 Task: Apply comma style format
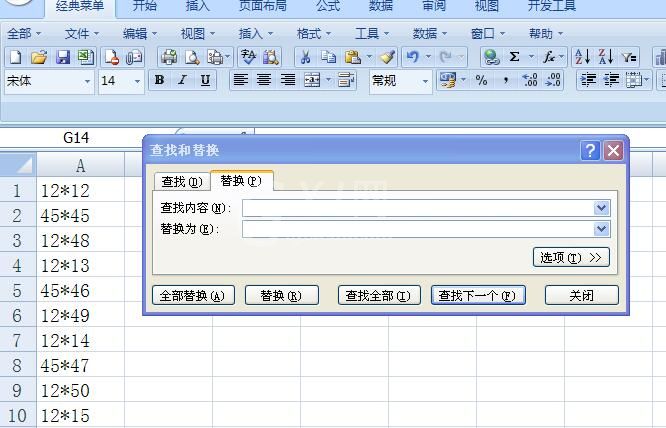(505, 80)
